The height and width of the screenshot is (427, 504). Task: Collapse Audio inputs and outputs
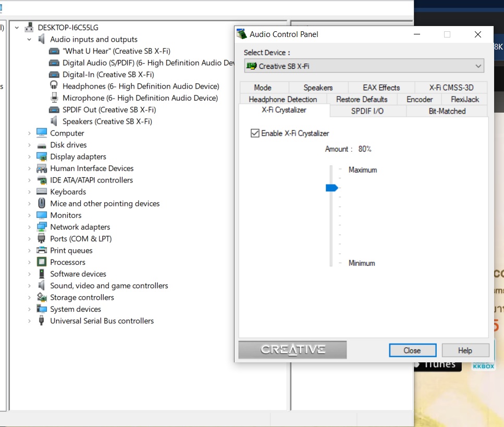coord(29,39)
